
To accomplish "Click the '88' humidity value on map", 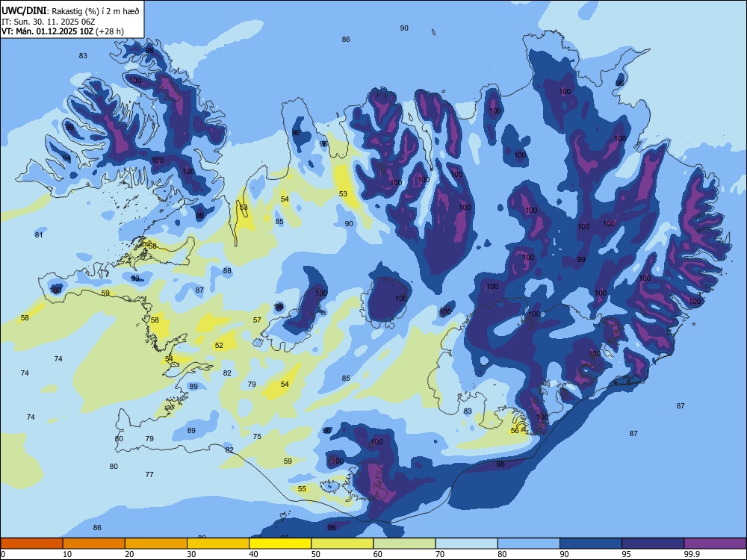I will tap(227, 270).
